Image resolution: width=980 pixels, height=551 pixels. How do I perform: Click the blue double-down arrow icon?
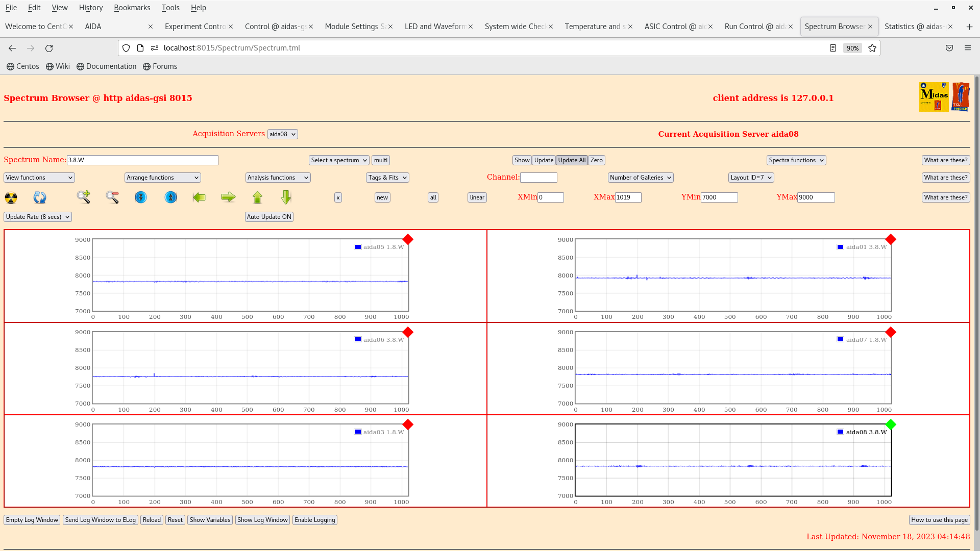tap(141, 197)
